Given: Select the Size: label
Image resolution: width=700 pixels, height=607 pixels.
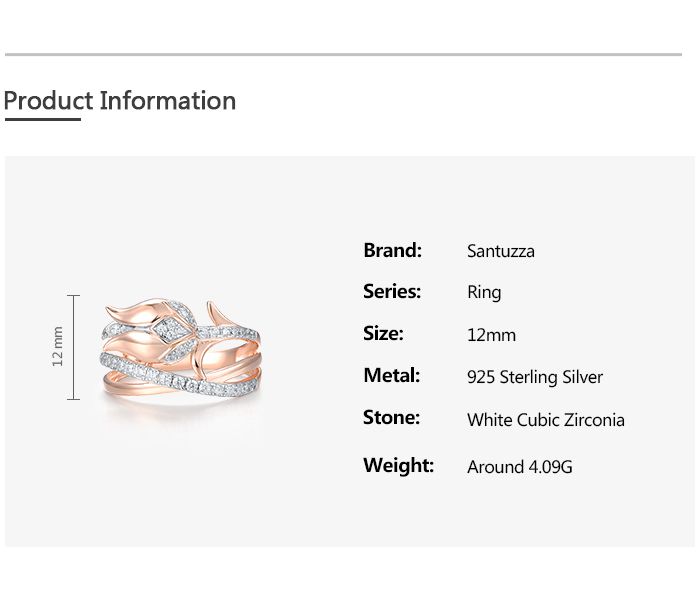Looking at the screenshot, I should (383, 334).
